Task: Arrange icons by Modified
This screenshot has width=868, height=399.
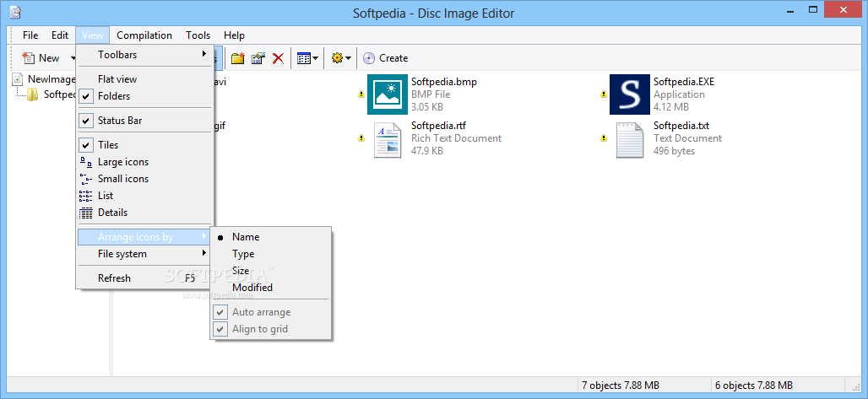Action: point(271,288)
